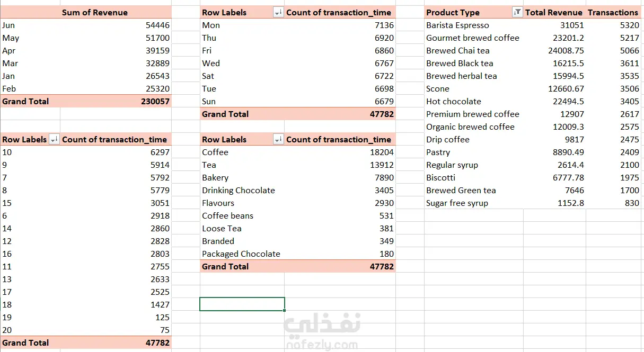Click the Product Type filter button

coord(517,13)
